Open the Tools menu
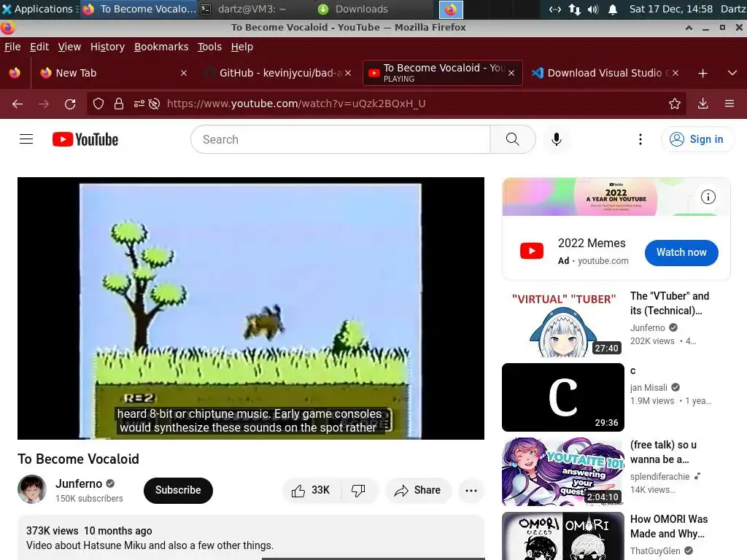Screen dimensions: 747x560 [x=209, y=47]
